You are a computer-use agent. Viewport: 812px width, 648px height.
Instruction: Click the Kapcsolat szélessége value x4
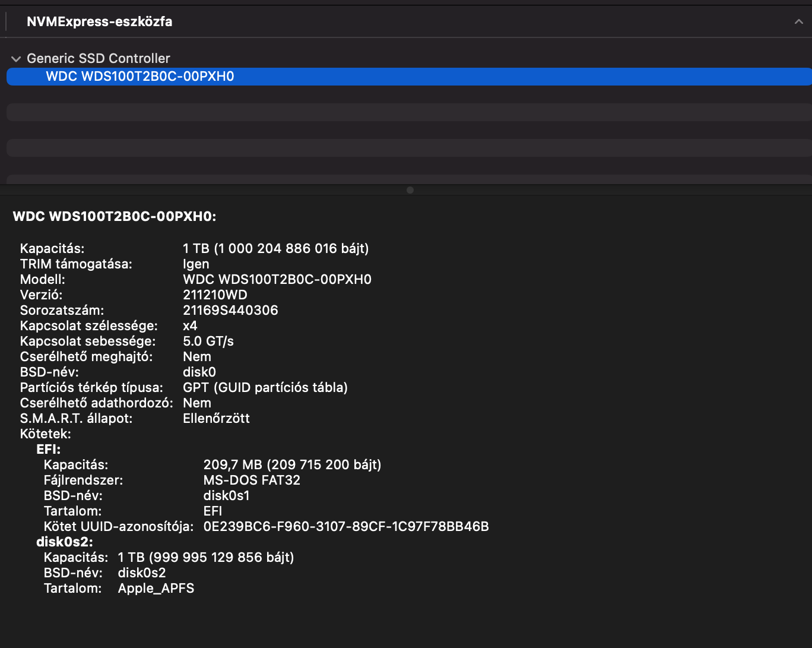click(190, 325)
